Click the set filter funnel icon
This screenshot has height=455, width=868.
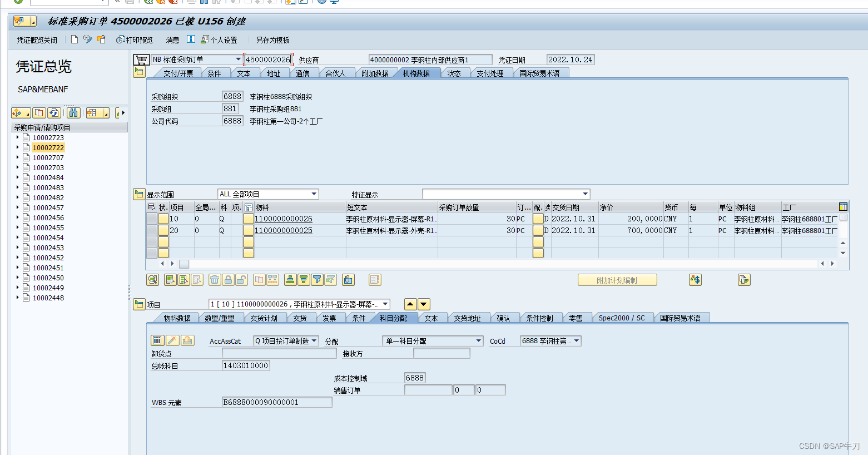[317, 280]
